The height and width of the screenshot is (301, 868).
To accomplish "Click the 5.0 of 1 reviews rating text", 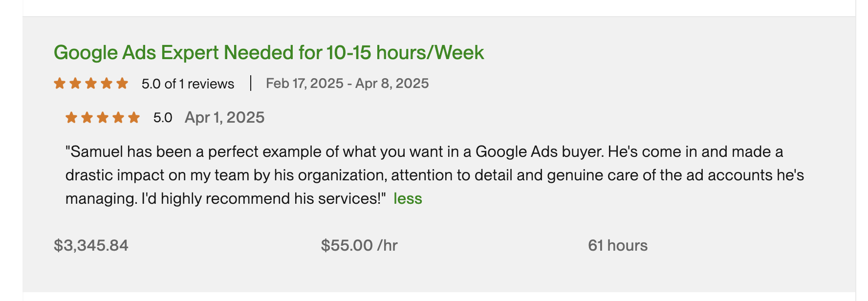I will 187,84.
